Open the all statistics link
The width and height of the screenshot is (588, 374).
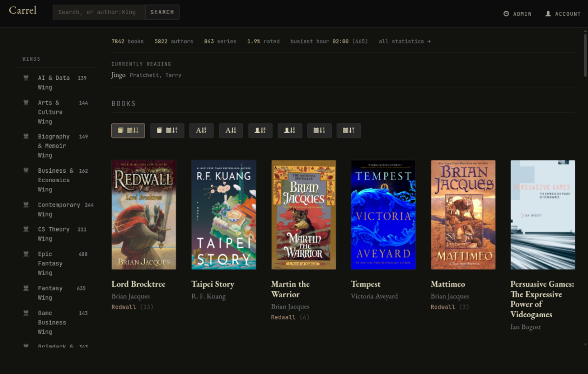pos(405,42)
